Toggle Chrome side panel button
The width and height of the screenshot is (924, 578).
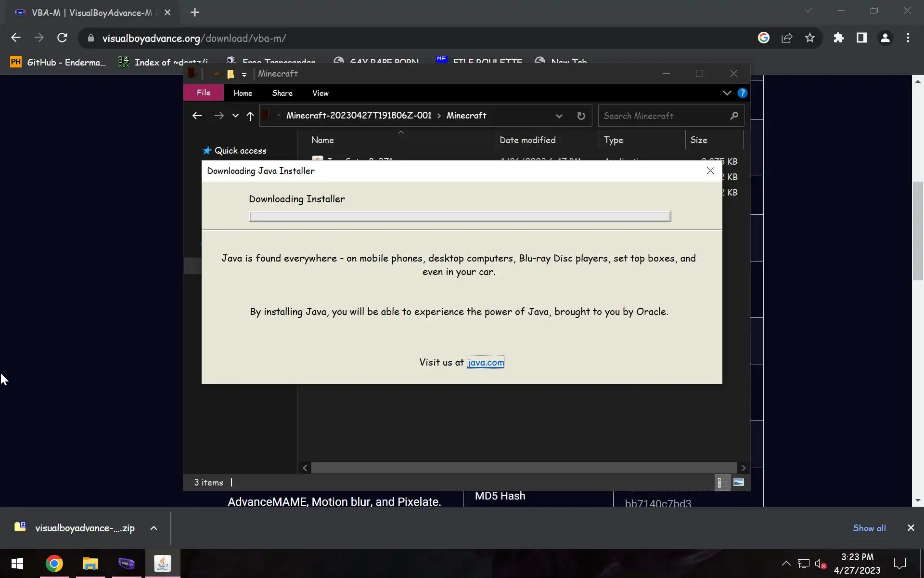(861, 38)
